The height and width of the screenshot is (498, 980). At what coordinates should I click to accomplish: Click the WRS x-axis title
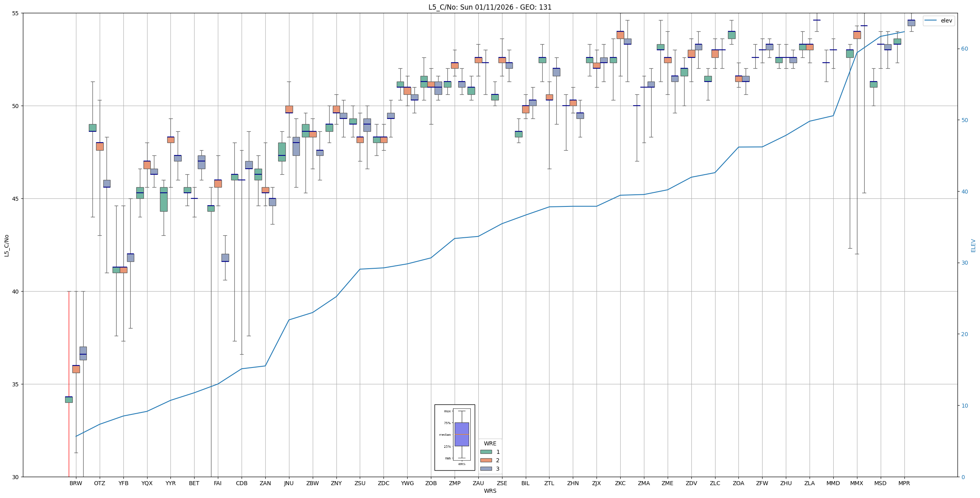[x=490, y=491]
